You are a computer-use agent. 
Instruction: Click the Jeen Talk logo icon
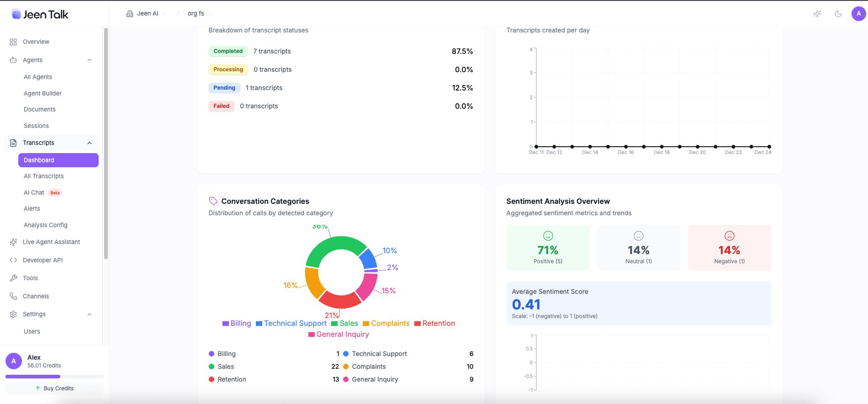pyautogui.click(x=16, y=14)
